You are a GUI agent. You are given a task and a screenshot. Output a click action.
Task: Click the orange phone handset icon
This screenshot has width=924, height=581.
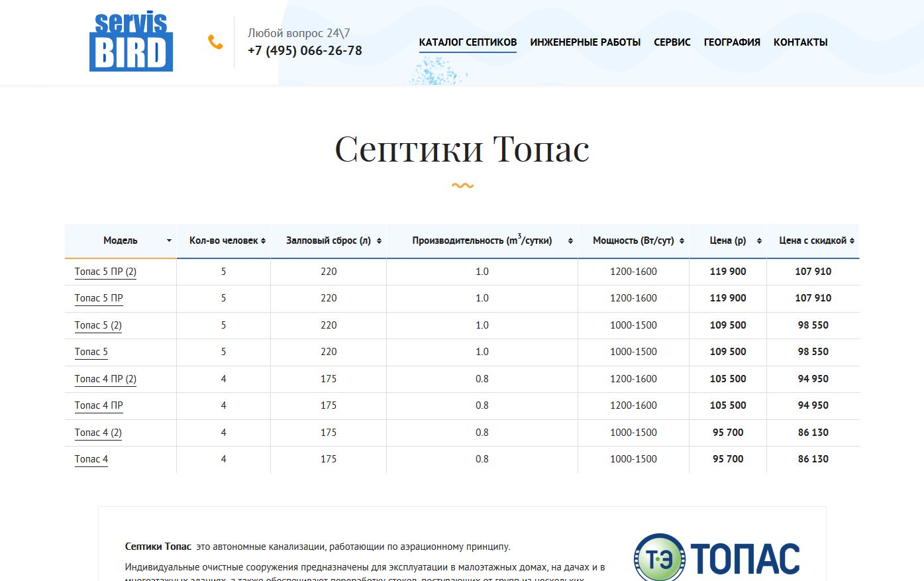pyautogui.click(x=215, y=42)
